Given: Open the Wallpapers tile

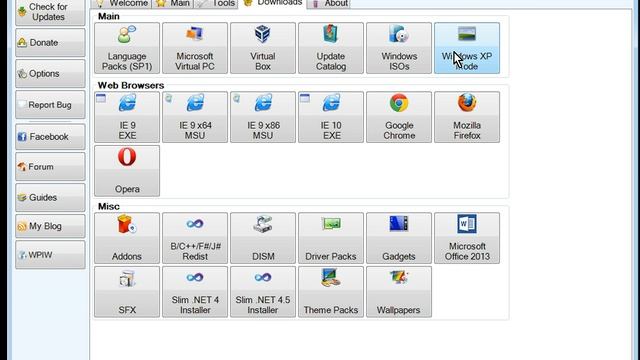Looking at the screenshot, I should (399, 292).
